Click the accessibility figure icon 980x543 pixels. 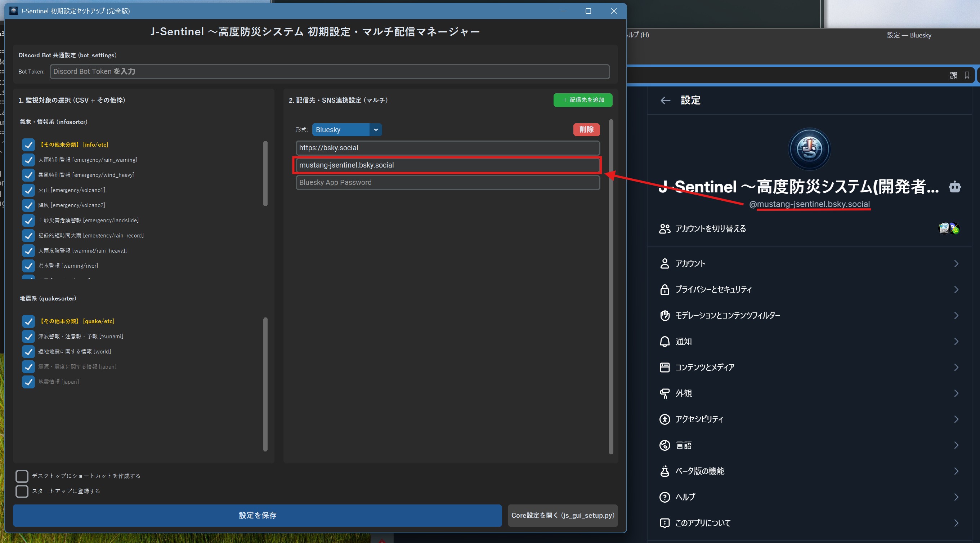coord(664,419)
